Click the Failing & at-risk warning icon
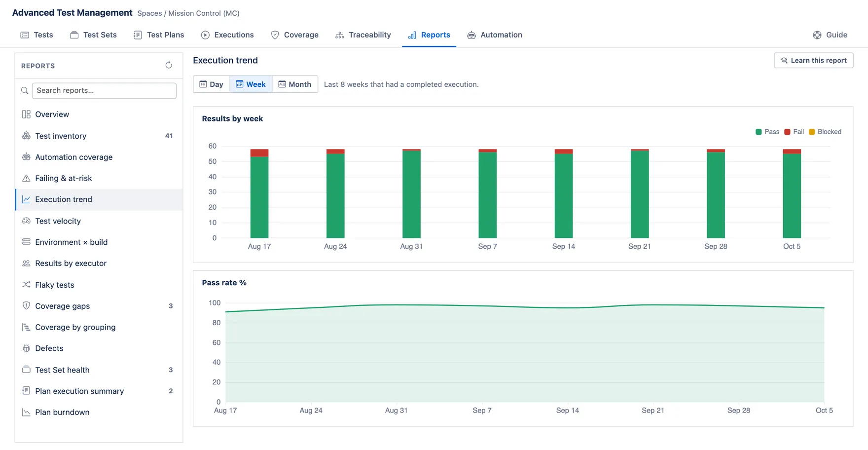This screenshot has width=868, height=450. (26, 178)
